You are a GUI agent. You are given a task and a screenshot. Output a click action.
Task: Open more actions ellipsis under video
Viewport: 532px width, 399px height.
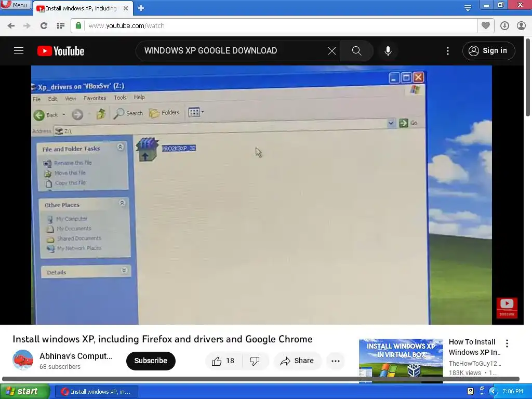[336, 361]
